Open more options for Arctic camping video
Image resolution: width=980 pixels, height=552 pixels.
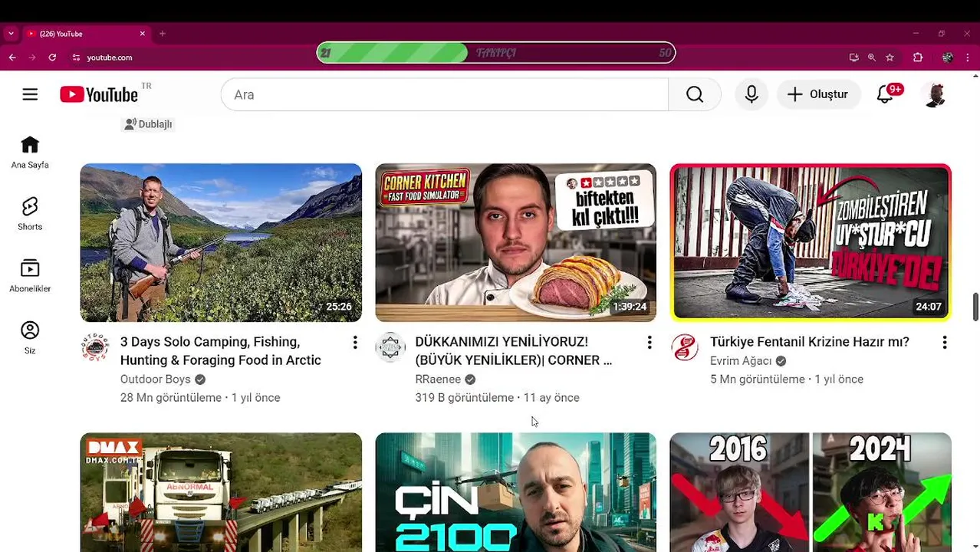[355, 343]
